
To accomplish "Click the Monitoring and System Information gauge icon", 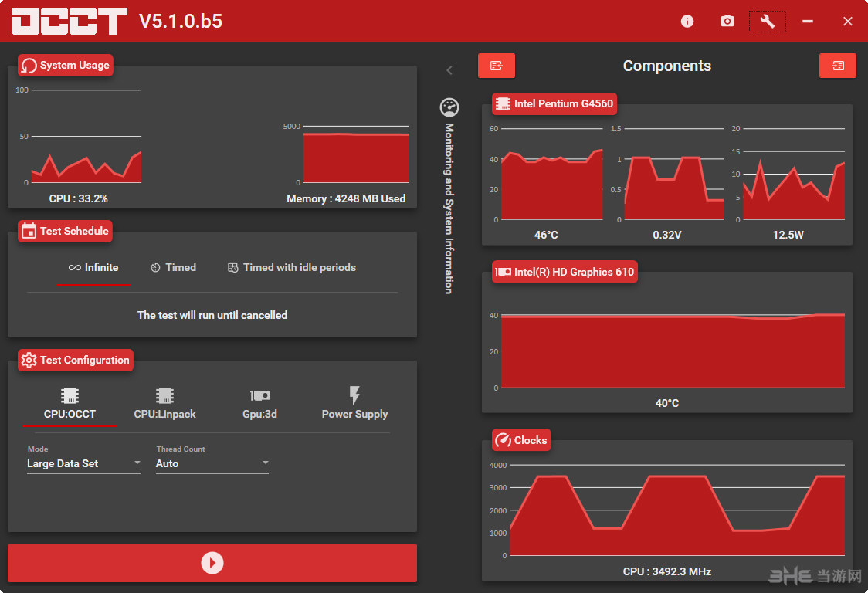I will 449,107.
